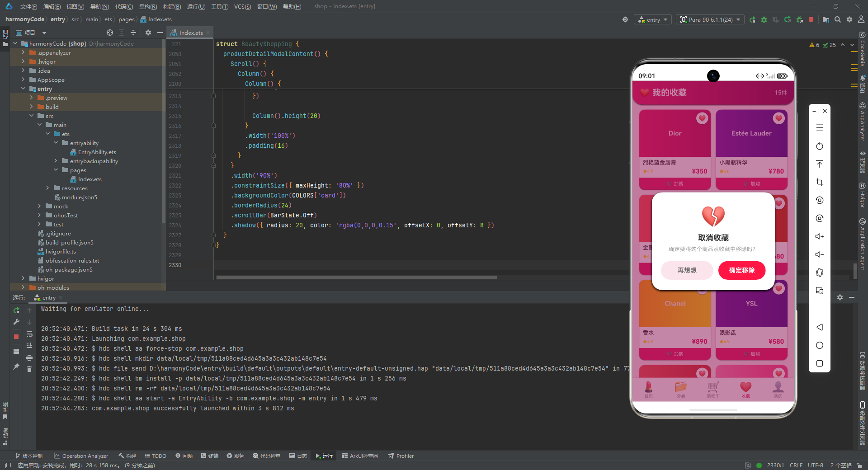Rotate the emulator screen counterclockwise
The width and height of the screenshot is (868, 470).
(820, 200)
